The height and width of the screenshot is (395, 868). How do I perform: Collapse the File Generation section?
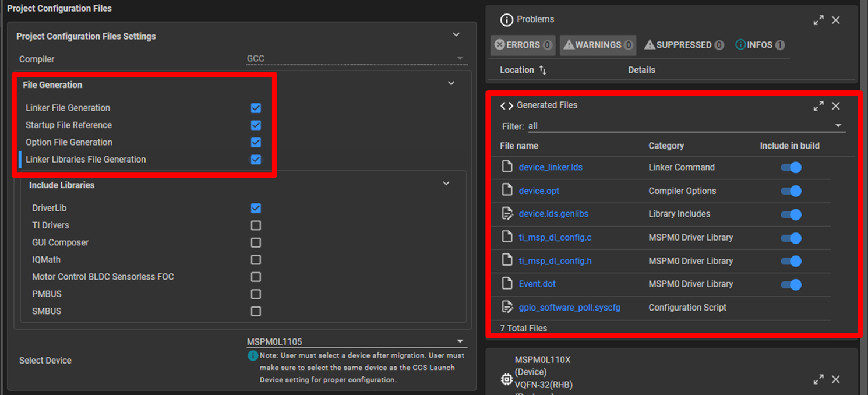pos(451,83)
